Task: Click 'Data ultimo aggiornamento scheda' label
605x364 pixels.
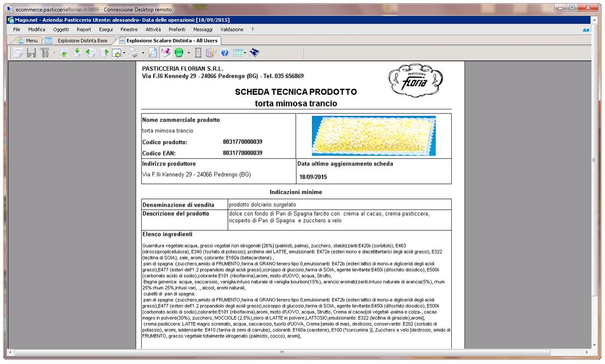Action: (x=345, y=164)
